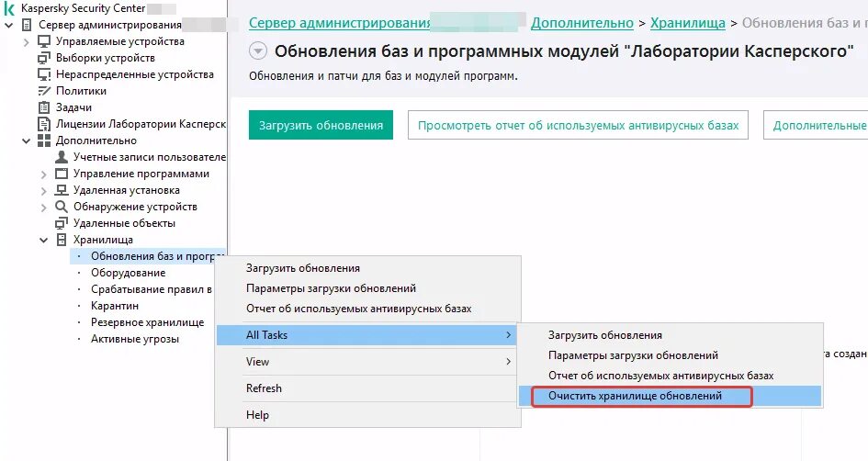Click the Удаленные объекты icon

62,223
